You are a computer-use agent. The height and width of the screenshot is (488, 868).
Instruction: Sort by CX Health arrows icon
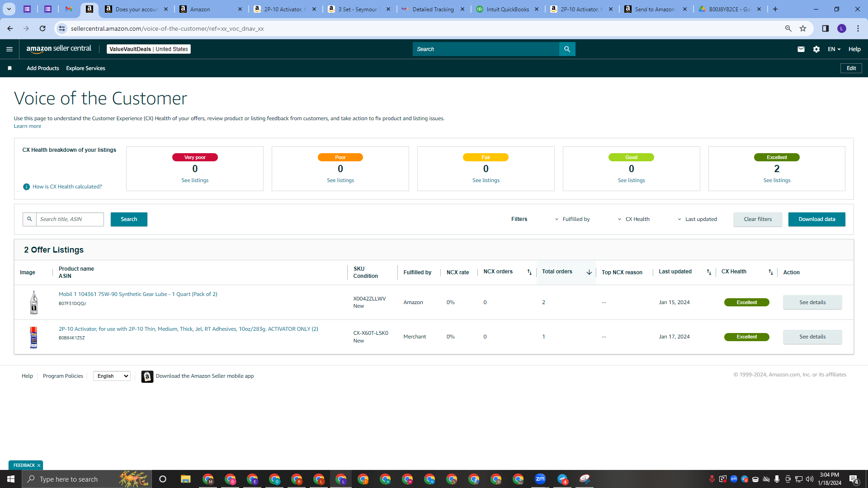point(771,272)
